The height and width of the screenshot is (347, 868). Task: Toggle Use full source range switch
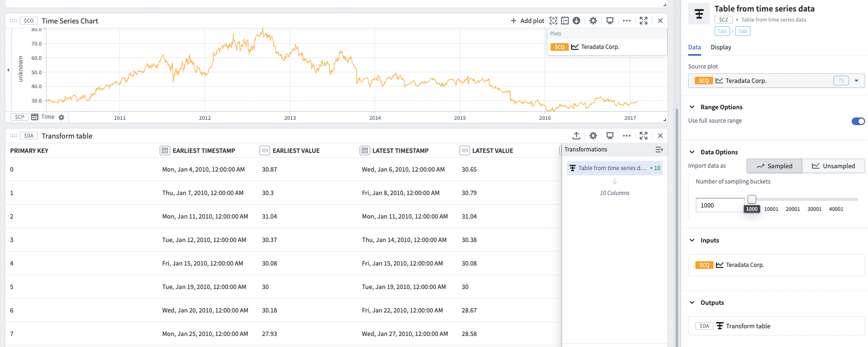coord(858,121)
